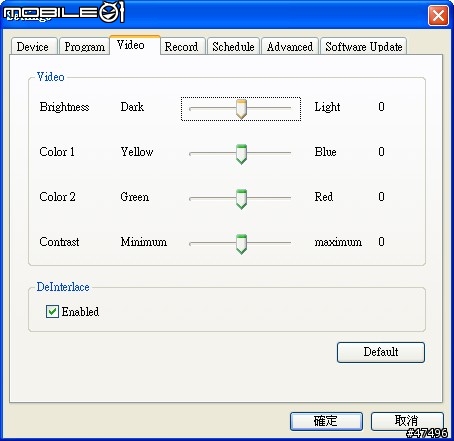Click the Color 1 value 0
454x441 pixels.
point(381,152)
